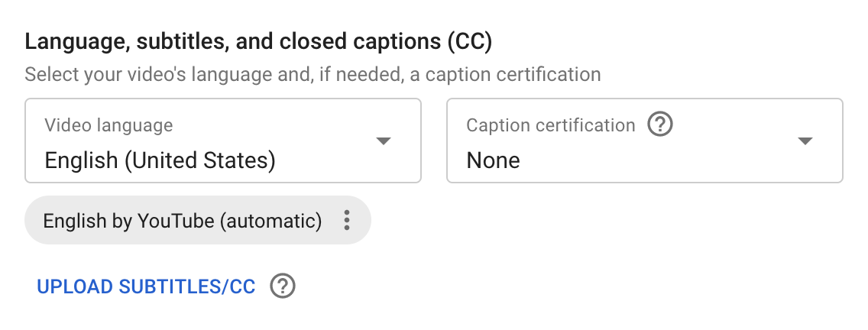Click the Caption certification field label
868x330 pixels.
point(551,125)
